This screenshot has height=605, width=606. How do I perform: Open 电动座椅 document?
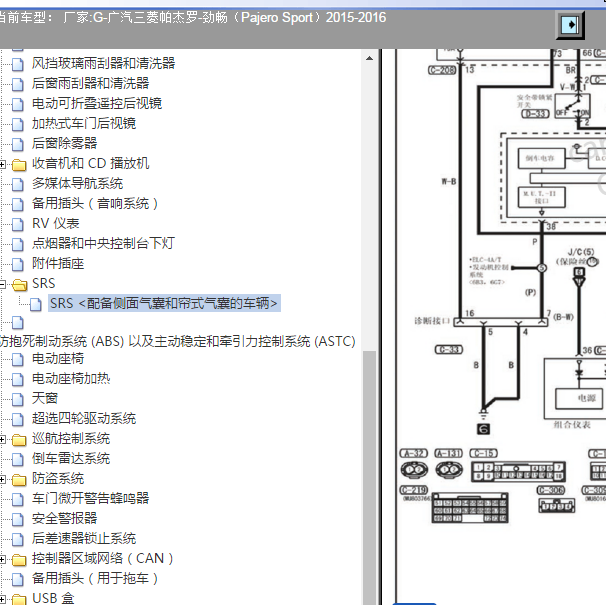(58, 359)
